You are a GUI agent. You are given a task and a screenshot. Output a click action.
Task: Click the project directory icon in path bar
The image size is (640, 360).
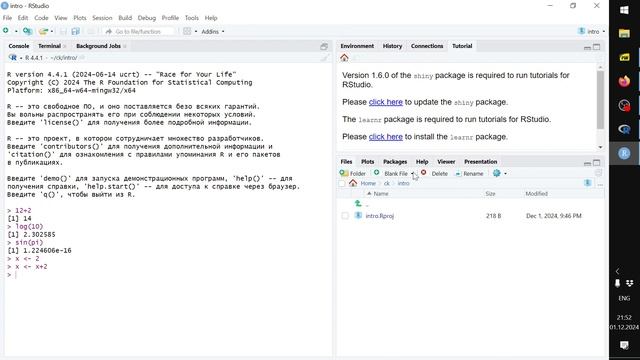click(588, 183)
